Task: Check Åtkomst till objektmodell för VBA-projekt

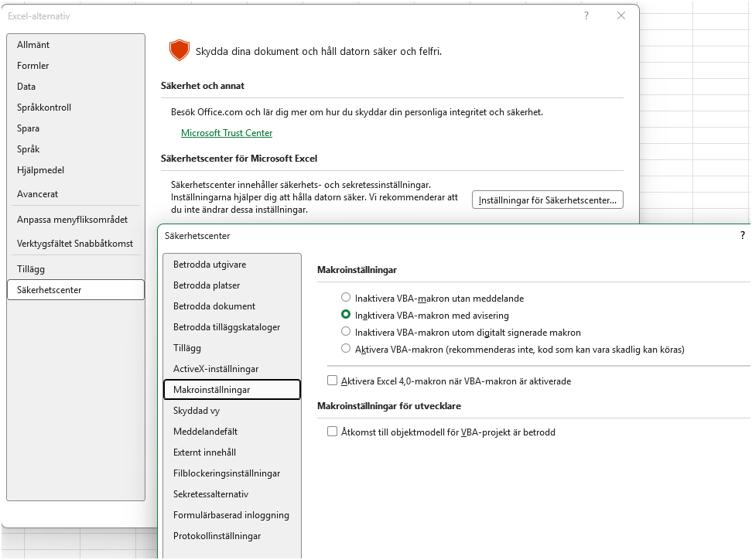Action: (332, 432)
